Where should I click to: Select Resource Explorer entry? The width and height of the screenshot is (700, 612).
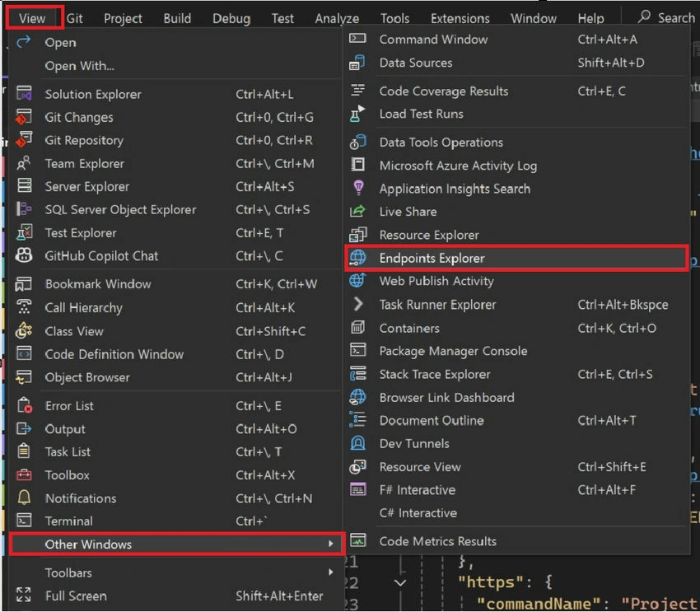click(x=516, y=235)
